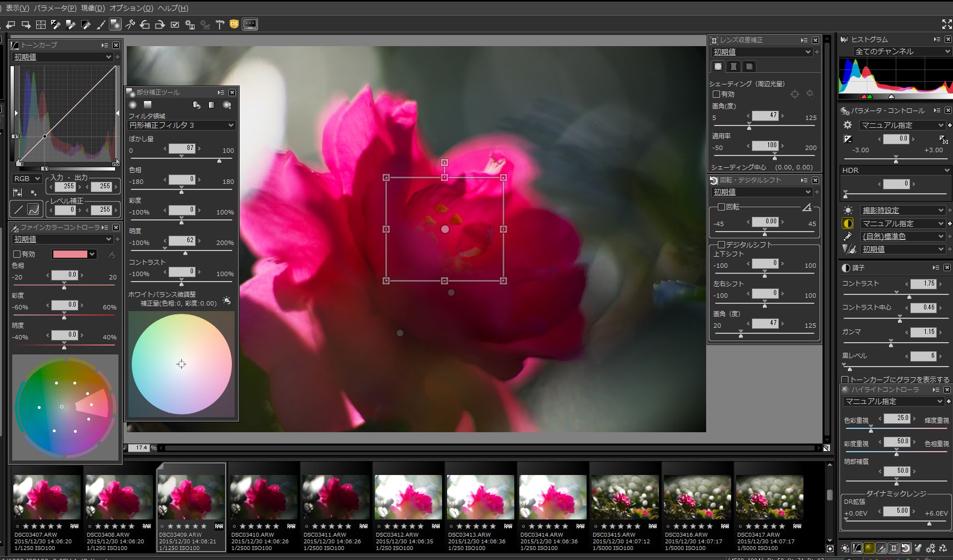This screenshot has height=560, width=953.
Task: Open rotation sub-control icon in bottom toolbar
Action: pyautogui.click(x=905, y=548)
